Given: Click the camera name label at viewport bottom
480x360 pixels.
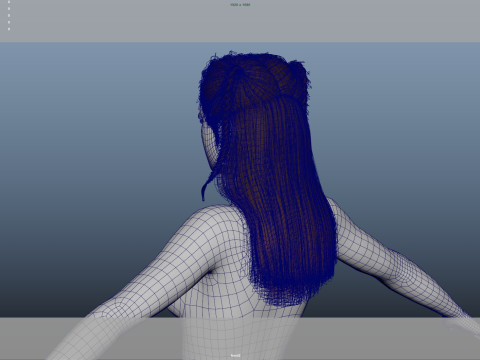Looking at the screenshot, I should click(x=235, y=355).
